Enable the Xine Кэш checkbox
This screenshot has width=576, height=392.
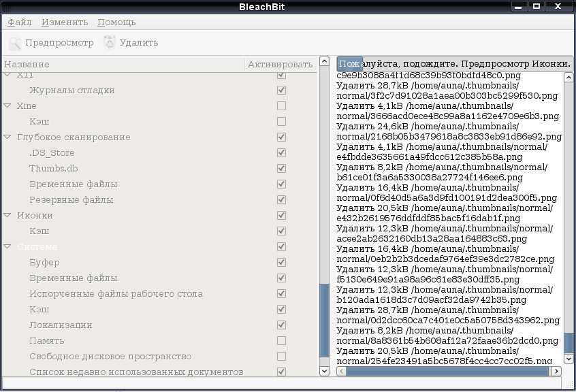pos(281,122)
